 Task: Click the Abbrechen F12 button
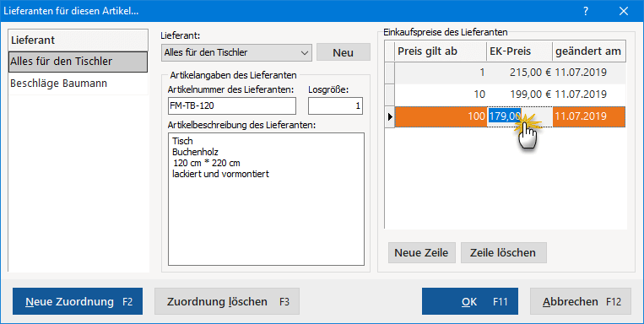click(581, 301)
